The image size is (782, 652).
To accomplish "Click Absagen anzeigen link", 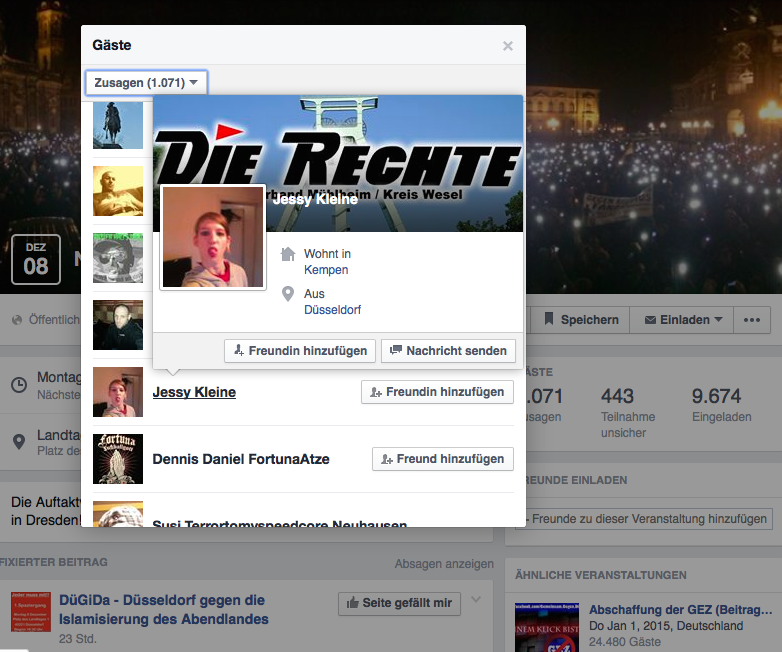I will pyautogui.click(x=444, y=564).
